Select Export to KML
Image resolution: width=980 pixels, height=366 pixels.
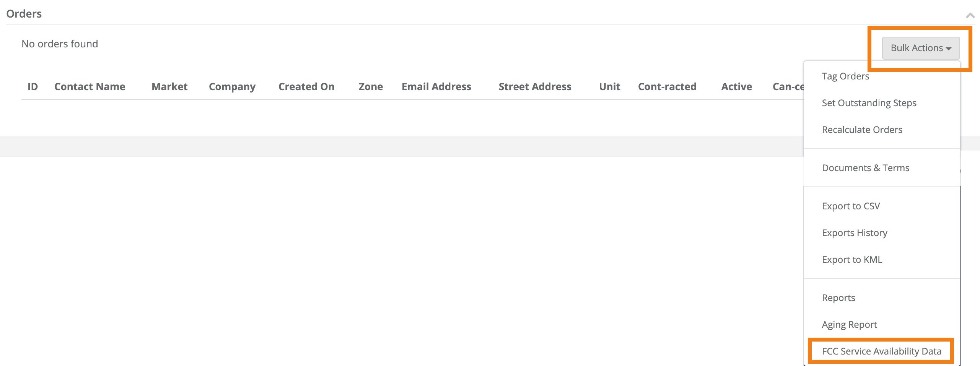point(852,259)
